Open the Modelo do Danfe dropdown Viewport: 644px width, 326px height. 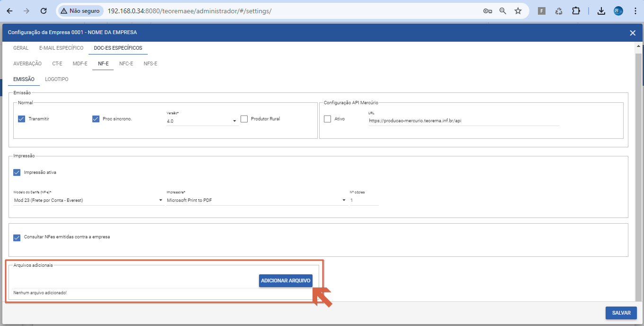(x=89, y=200)
